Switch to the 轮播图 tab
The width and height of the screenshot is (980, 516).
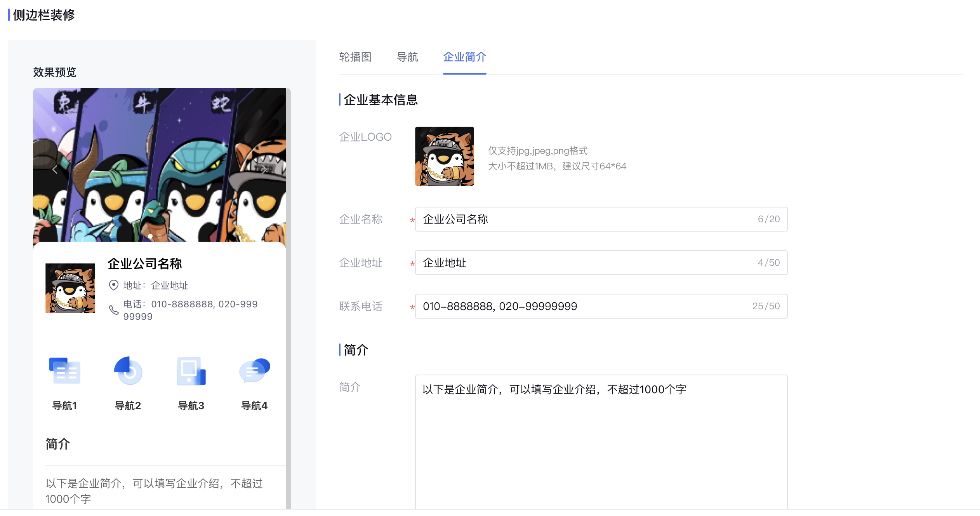coord(355,57)
